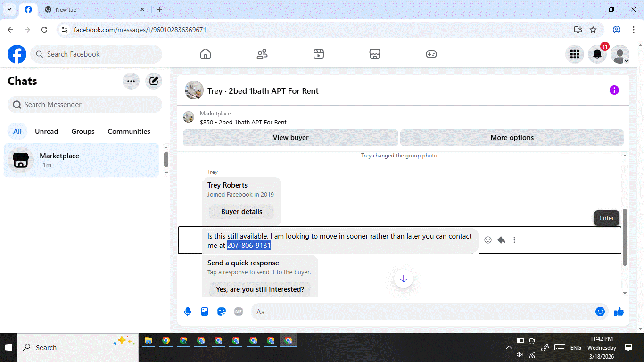Open emoji picker in message box
644x362 pixels.
[600, 312]
